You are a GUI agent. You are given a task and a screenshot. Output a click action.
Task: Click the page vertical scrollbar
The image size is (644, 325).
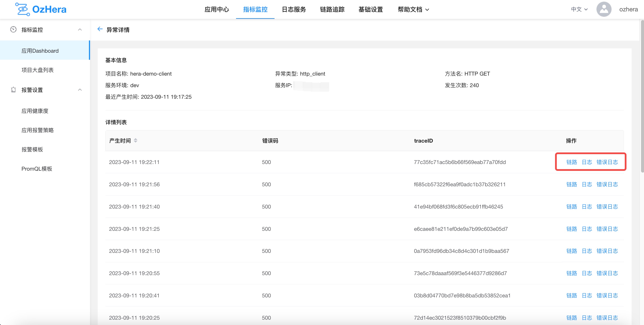pos(642,96)
